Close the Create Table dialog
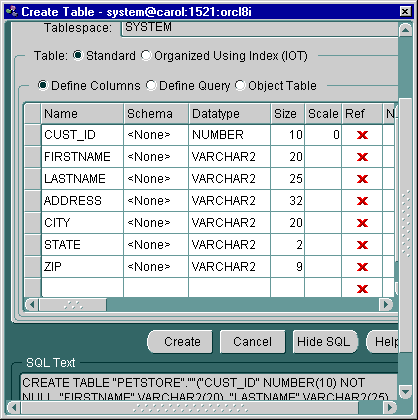418x420 pixels. click(x=405, y=12)
